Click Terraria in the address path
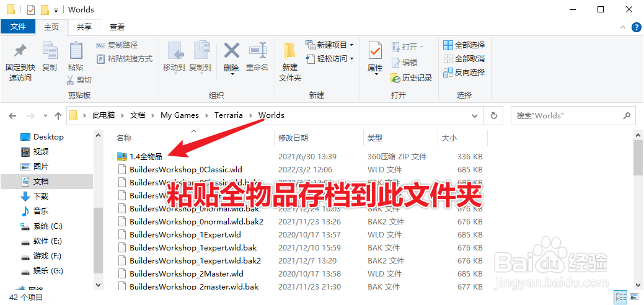Screen dimensions: 644x305 228,115
